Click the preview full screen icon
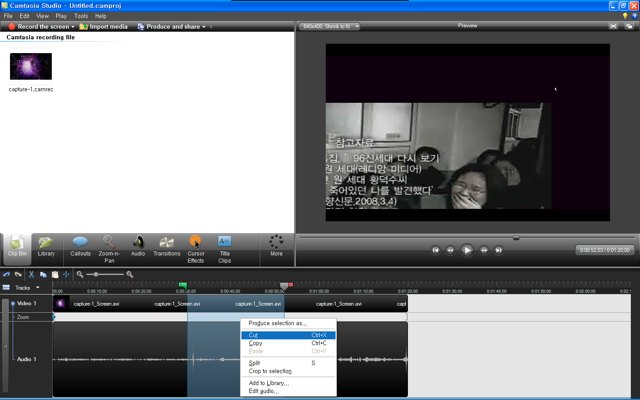The width and height of the screenshot is (640, 400). pyautogui.click(x=613, y=26)
